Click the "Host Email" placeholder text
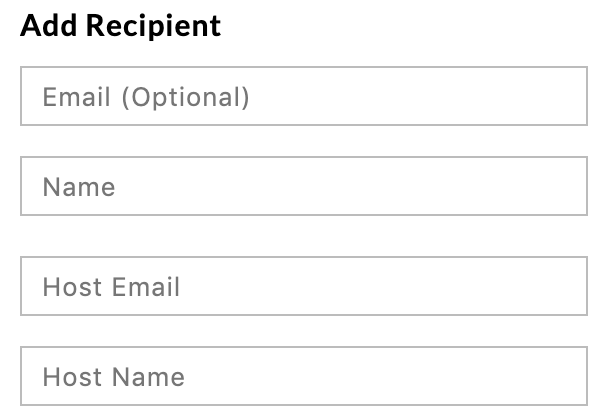Image resolution: width=608 pixels, height=420 pixels. coord(111,287)
